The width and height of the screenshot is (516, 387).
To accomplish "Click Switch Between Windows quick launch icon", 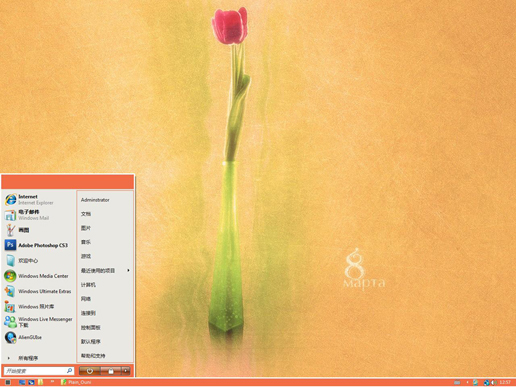I will coord(31,382).
